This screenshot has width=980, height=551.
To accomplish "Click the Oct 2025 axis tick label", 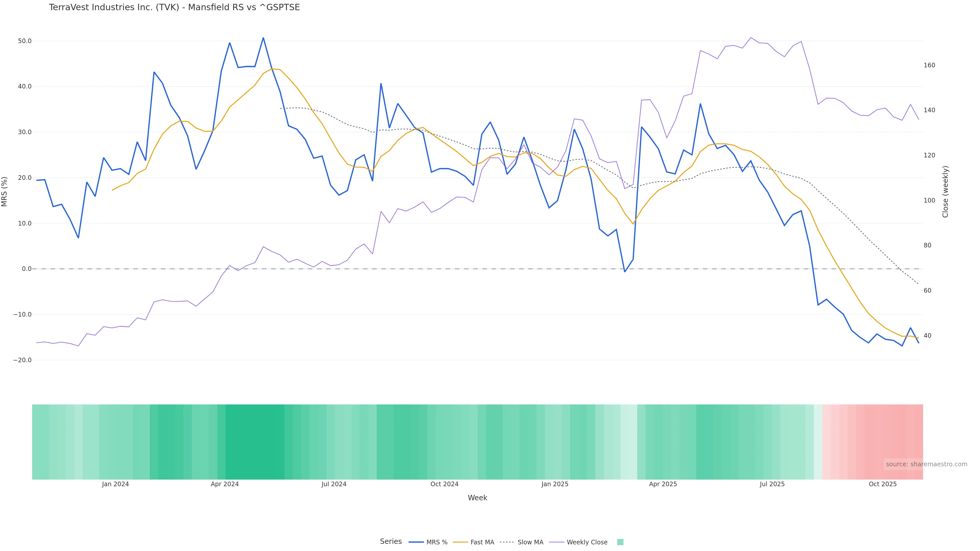I will point(883,484).
